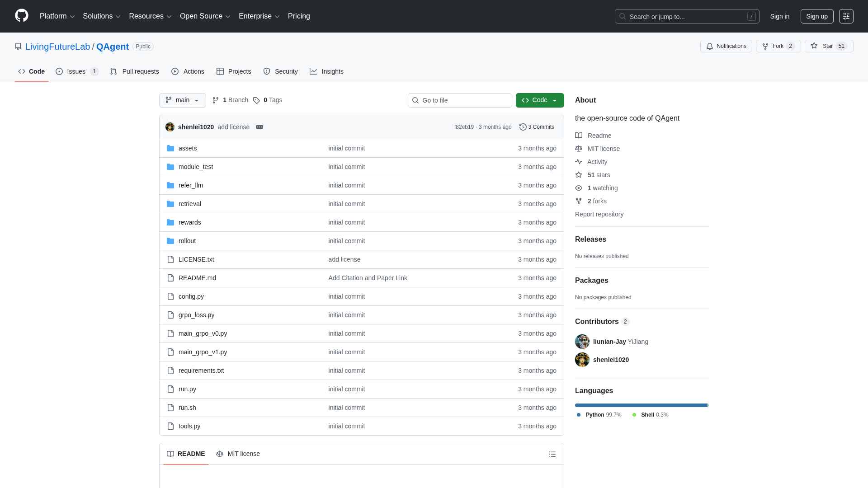Click liunian-Jay contributor avatar
This screenshot has width=868, height=488.
582,342
